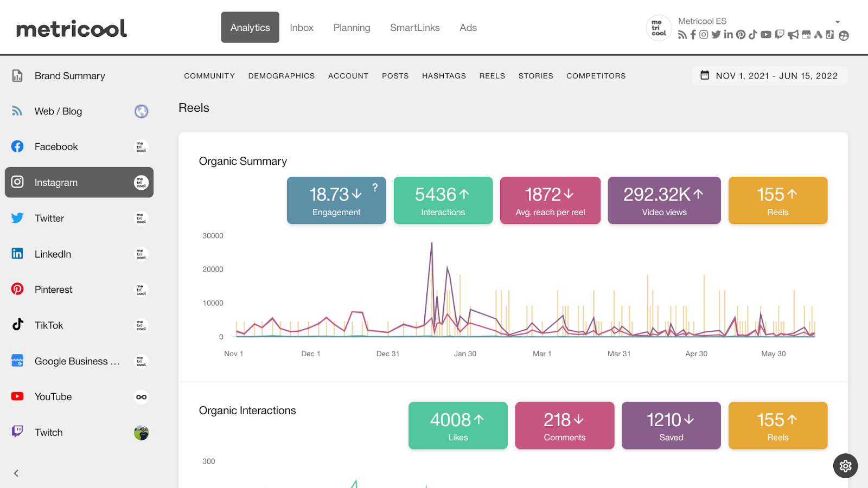The image size is (868, 488).
Task: Click the Metricool ES profile avatar
Action: pos(659,28)
